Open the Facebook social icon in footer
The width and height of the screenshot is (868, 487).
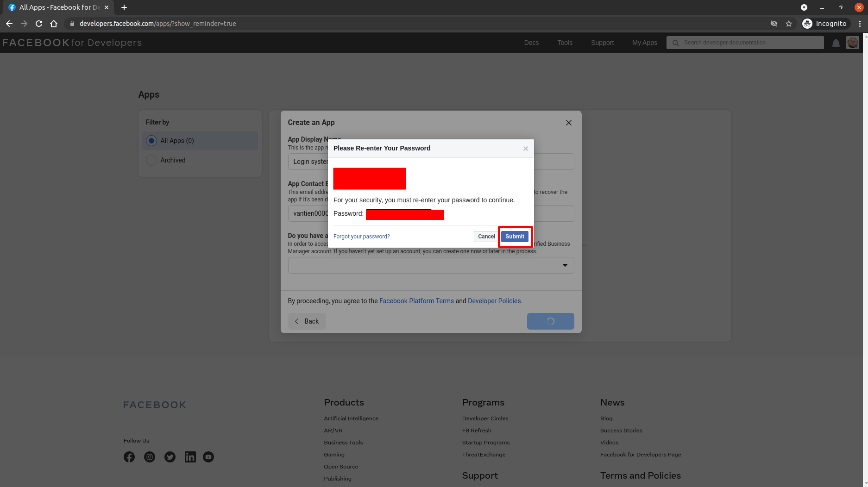tap(129, 457)
